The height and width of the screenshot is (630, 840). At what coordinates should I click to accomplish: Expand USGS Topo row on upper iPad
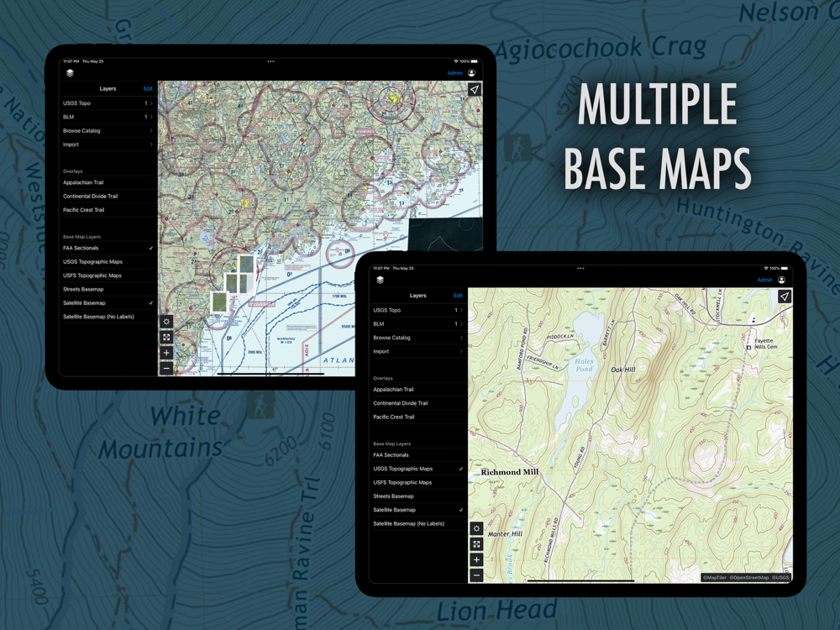[108, 102]
